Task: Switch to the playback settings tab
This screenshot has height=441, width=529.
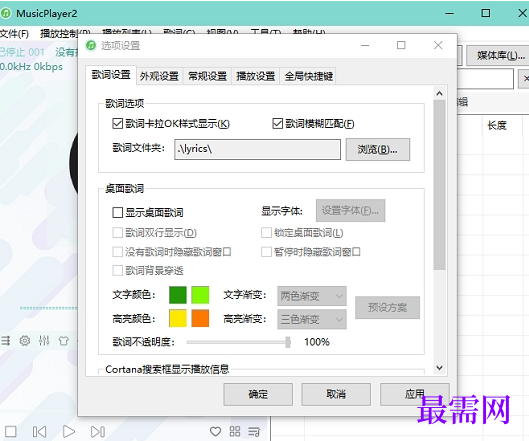Action: [x=255, y=76]
